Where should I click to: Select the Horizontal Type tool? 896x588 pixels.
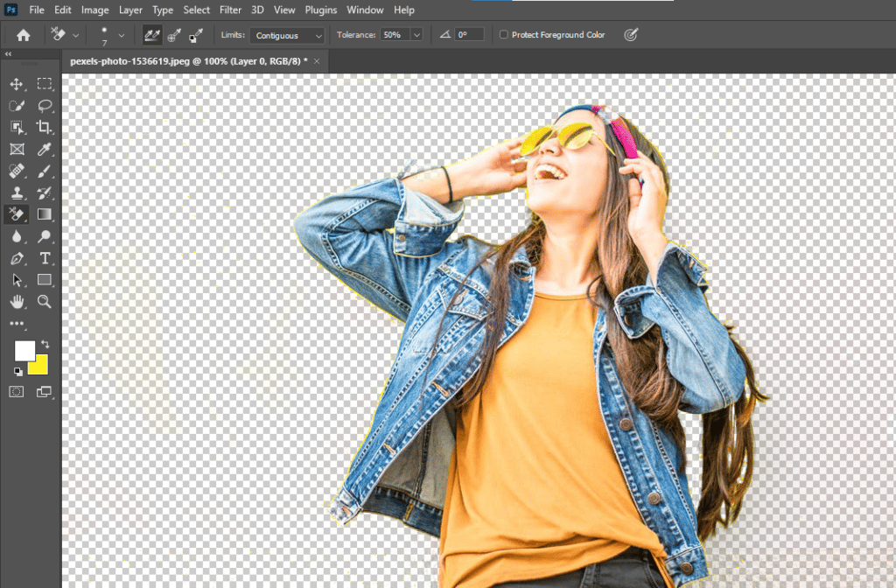click(x=44, y=258)
